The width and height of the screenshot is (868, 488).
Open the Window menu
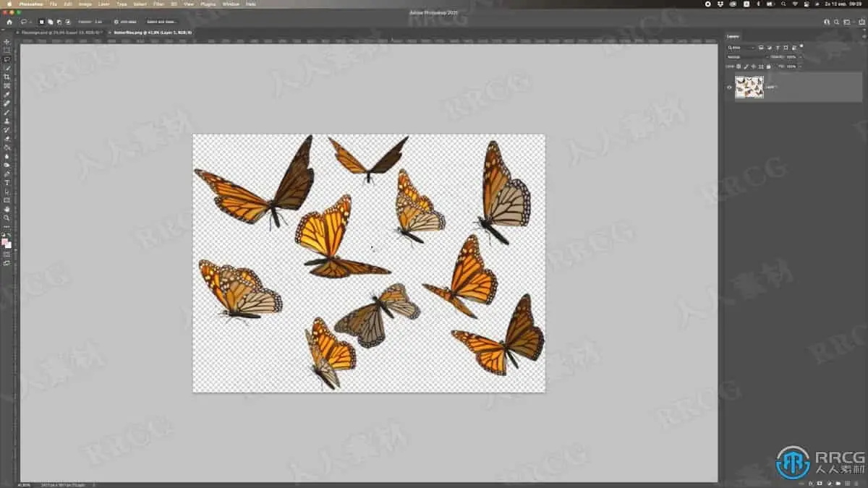pyautogui.click(x=231, y=4)
